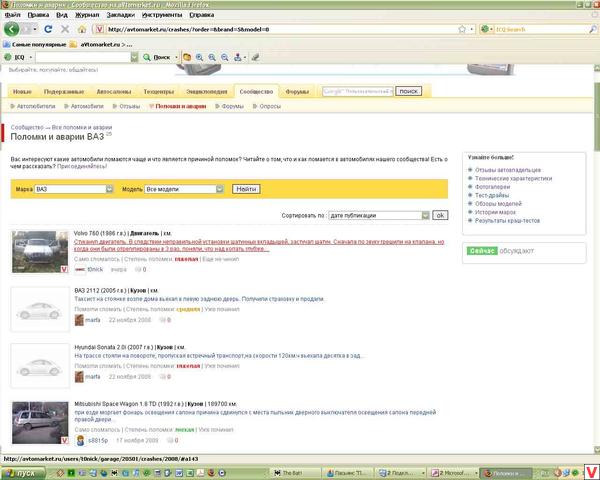
Task: Reload the page with the refresh icon
Action: pyautogui.click(x=48, y=29)
